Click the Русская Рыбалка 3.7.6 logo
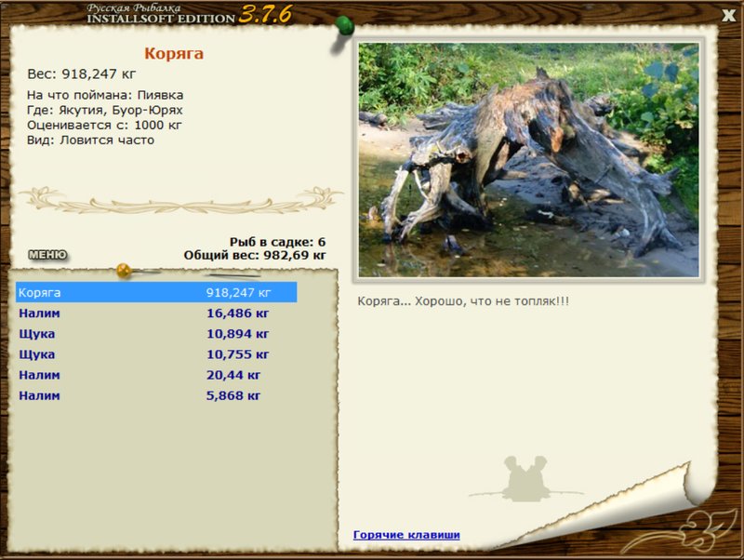The height and width of the screenshot is (560, 744). point(190,14)
